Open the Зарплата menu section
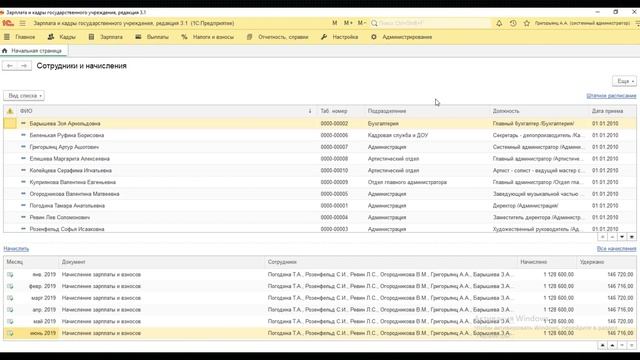Viewport: 640px width, 360px height. (106, 37)
